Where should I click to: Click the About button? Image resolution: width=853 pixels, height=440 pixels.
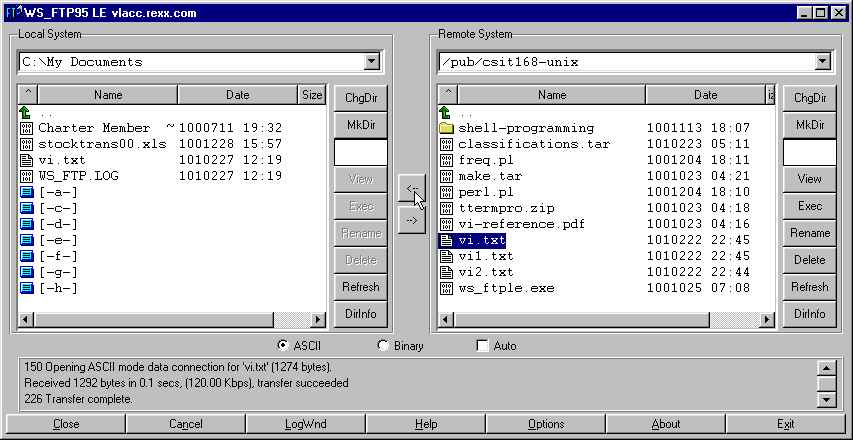[x=665, y=424]
